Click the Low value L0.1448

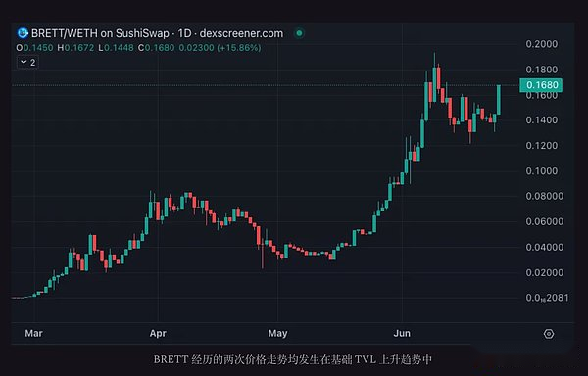click(x=116, y=48)
